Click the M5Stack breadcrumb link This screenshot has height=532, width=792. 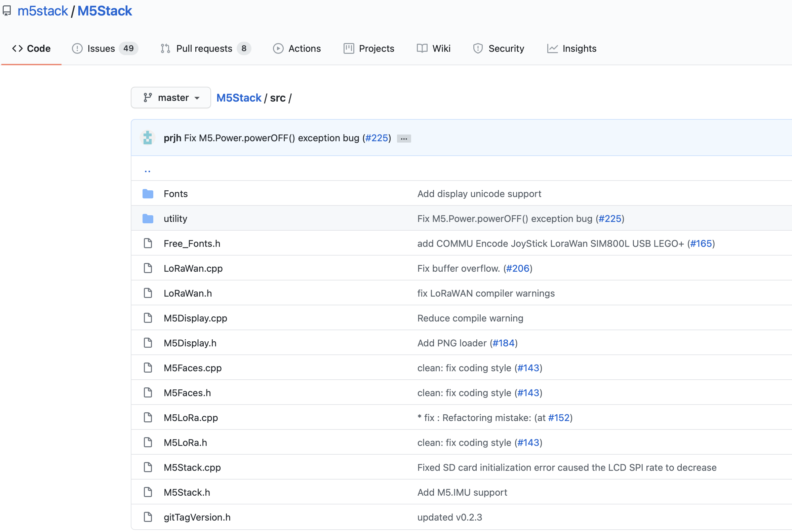point(239,98)
